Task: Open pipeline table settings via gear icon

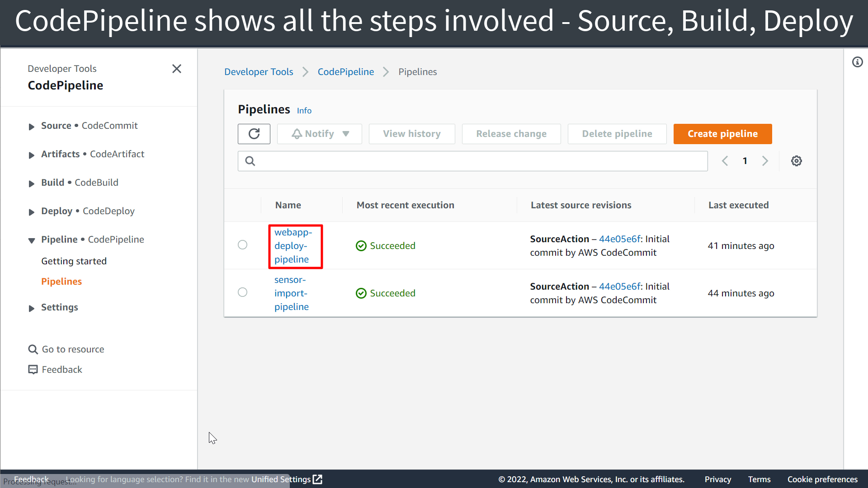Action: pyautogui.click(x=796, y=160)
